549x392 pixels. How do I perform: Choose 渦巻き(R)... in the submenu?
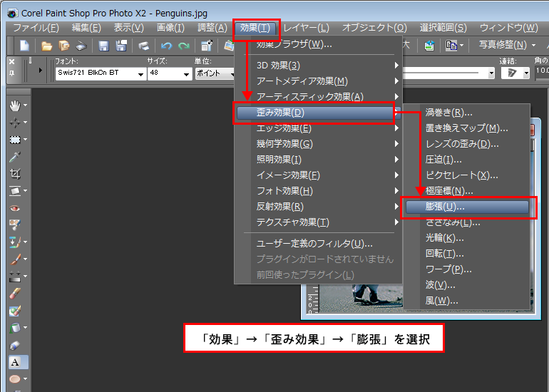pyautogui.click(x=467, y=113)
